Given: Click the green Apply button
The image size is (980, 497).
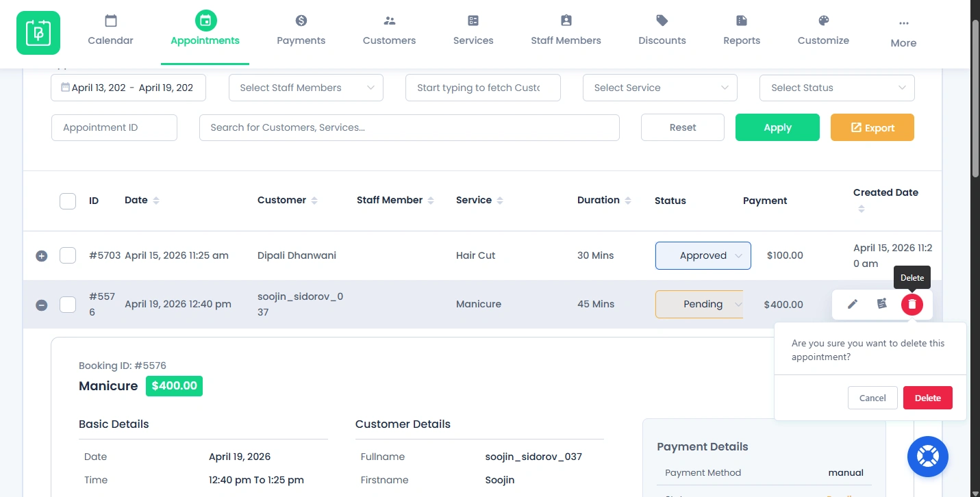Looking at the screenshot, I should coord(777,127).
